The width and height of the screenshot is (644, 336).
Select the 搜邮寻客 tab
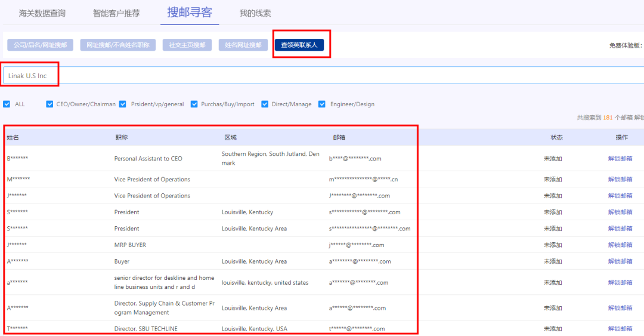tap(190, 13)
